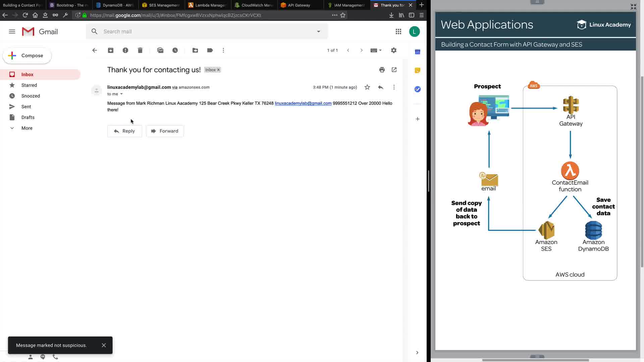Viewport: 644px width, 362px height.
Task: Report this message as spam
Action: coord(125,50)
